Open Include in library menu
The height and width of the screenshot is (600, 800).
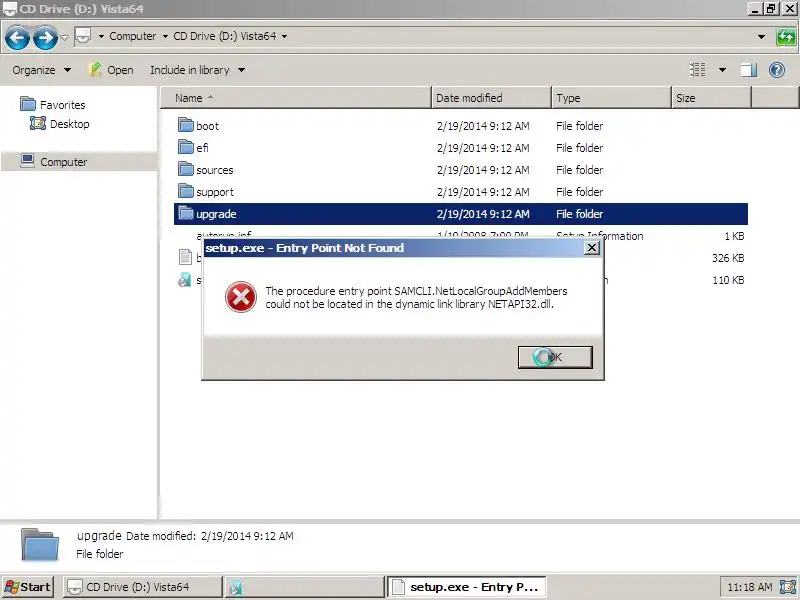[x=197, y=70]
